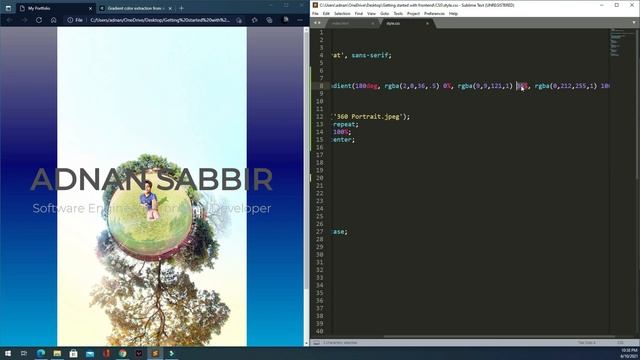The height and width of the screenshot is (360, 640).
Task: Click the read aloud icon at end of address bar
Action: tap(239, 20)
